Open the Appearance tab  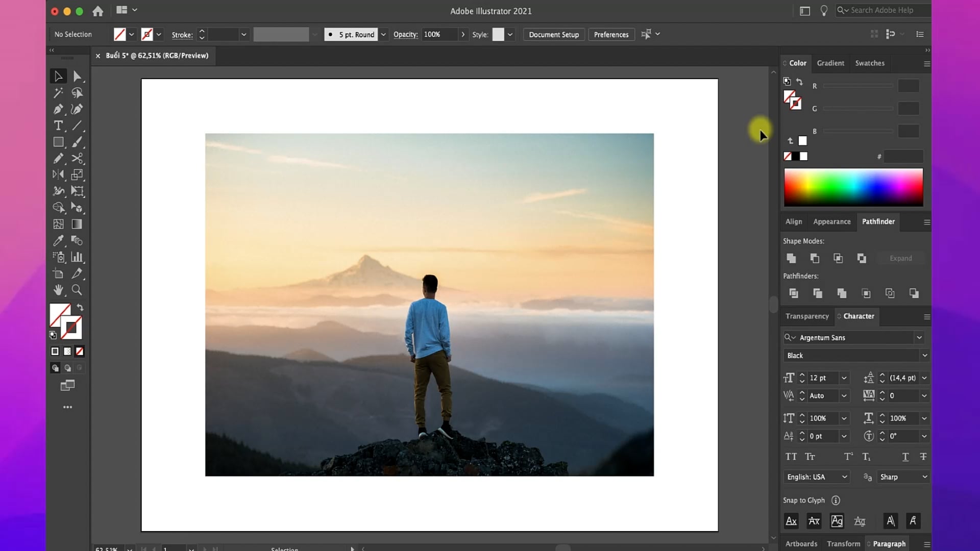[x=832, y=221]
